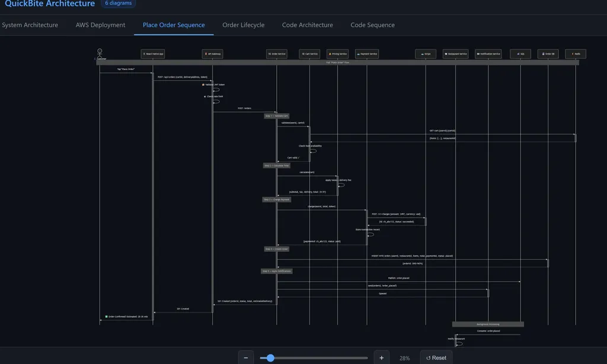Select the Order DB participant box
The image size is (607, 364).
[x=548, y=54]
